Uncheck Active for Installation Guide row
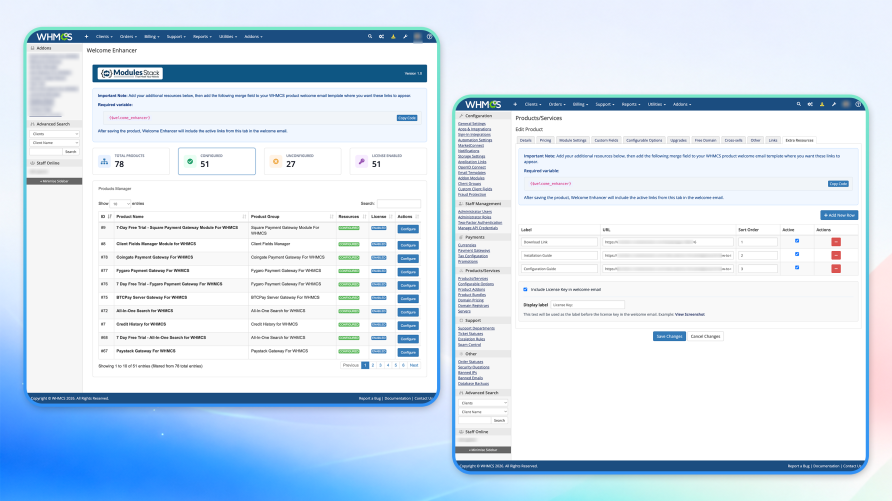Screen dimensions: 892x501 pyautogui.click(x=796, y=254)
